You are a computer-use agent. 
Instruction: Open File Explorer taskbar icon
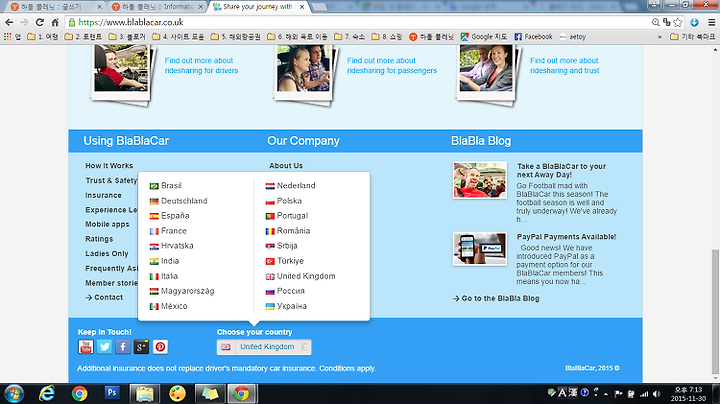pyautogui.click(x=145, y=394)
